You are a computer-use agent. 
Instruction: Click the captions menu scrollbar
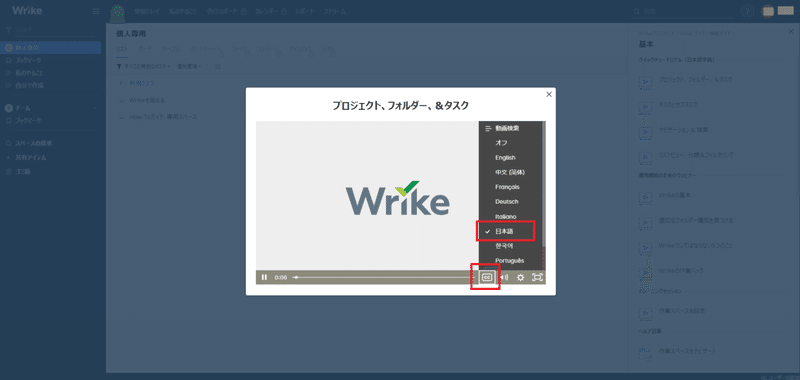coord(544,184)
